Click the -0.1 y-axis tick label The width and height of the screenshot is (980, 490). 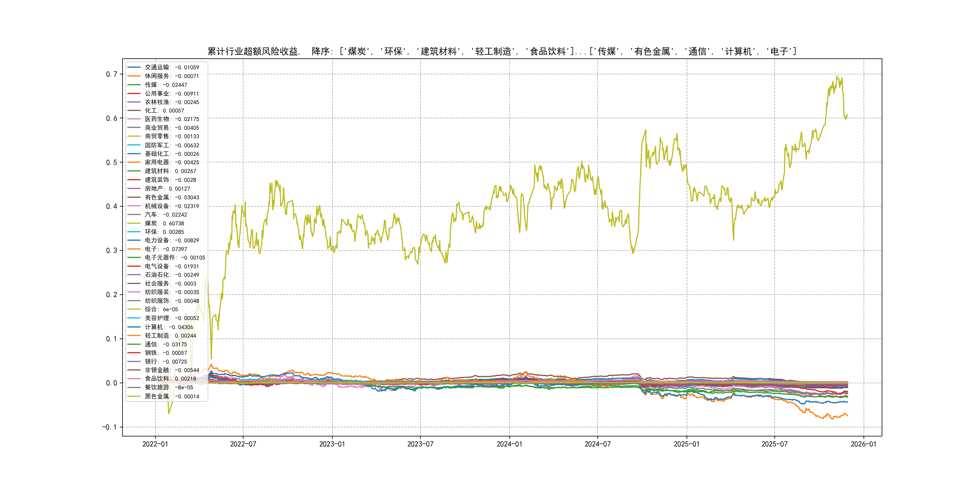pyautogui.click(x=109, y=427)
